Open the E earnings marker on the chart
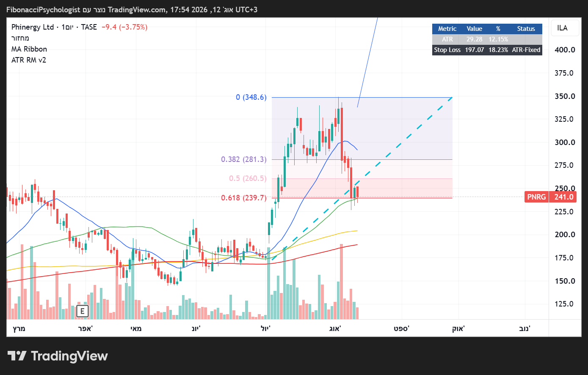 (x=82, y=312)
